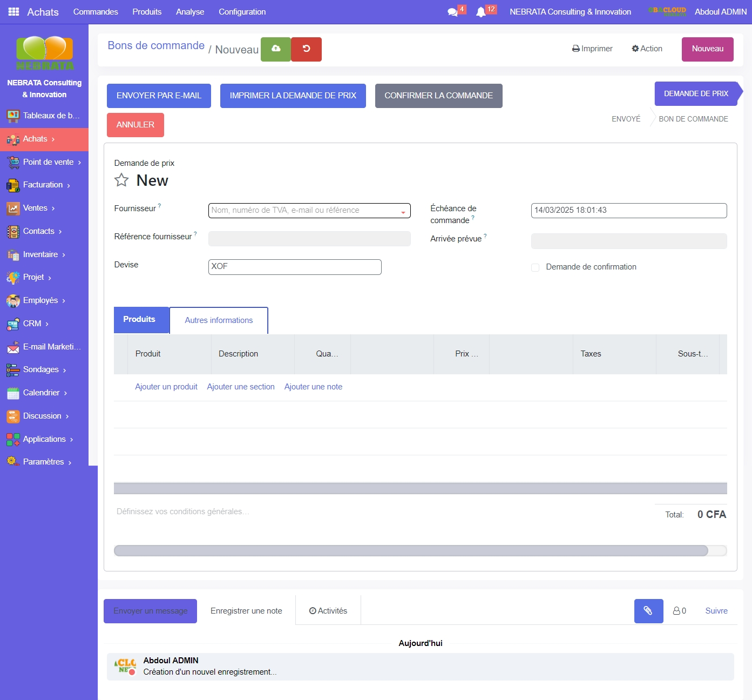Click the Imprimer button

click(x=592, y=49)
